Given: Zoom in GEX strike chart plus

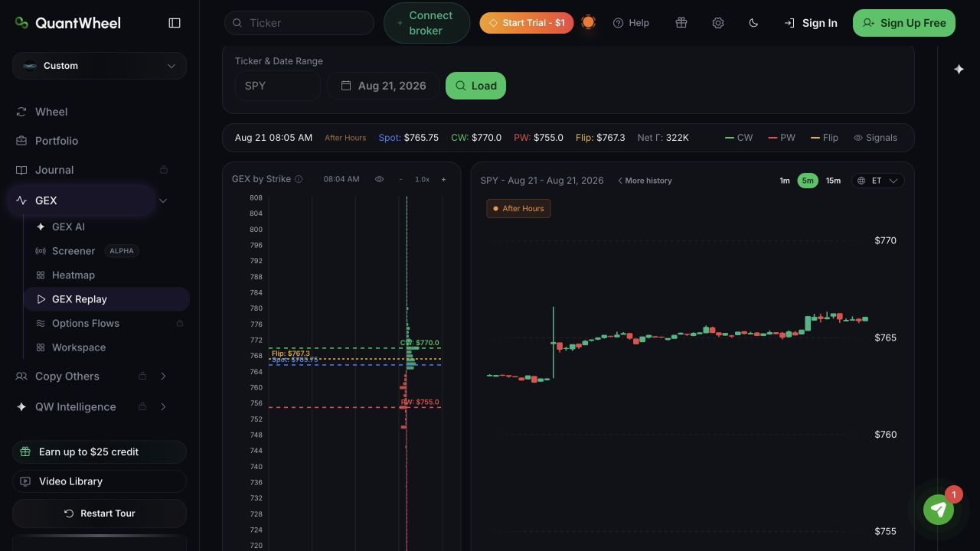Looking at the screenshot, I should [443, 179].
